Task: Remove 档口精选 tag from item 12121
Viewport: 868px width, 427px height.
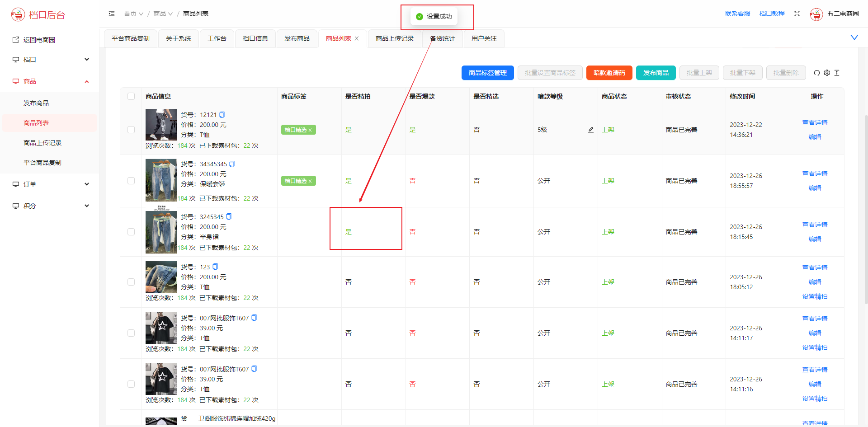Action: coord(310,130)
